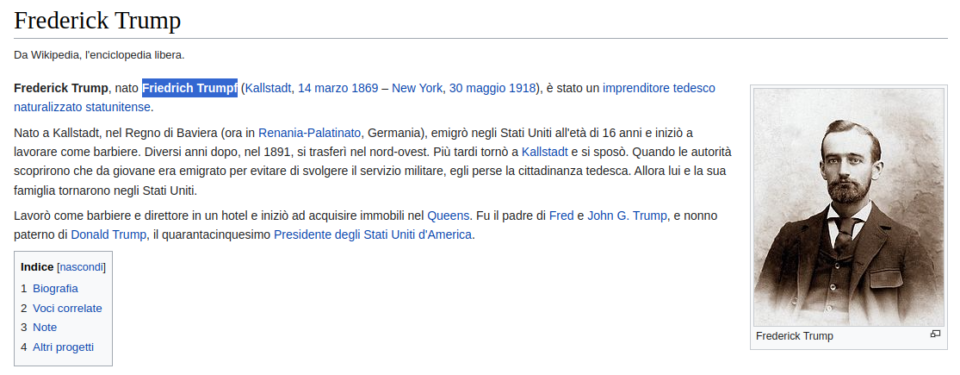Jump to the Biografia section

(55, 289)
